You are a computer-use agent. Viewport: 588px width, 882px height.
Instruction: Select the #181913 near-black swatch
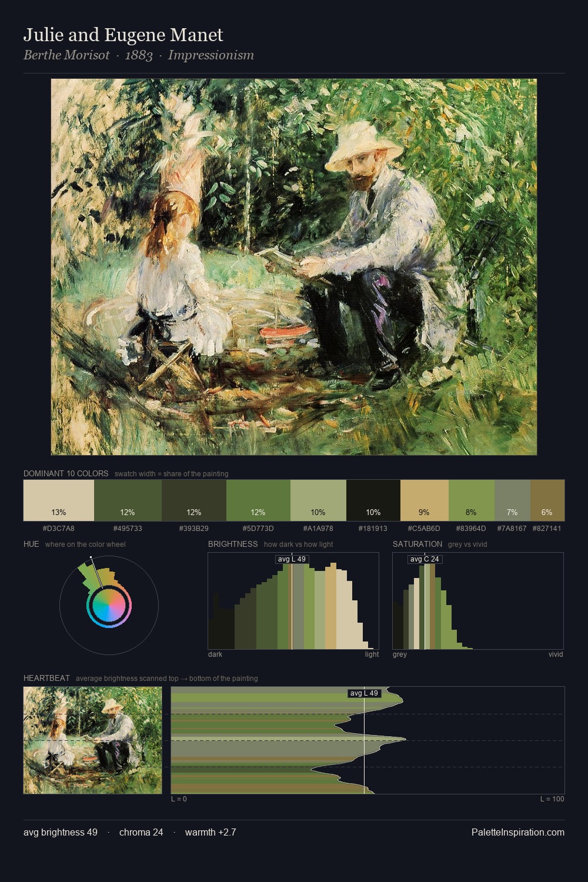(373, 500)
